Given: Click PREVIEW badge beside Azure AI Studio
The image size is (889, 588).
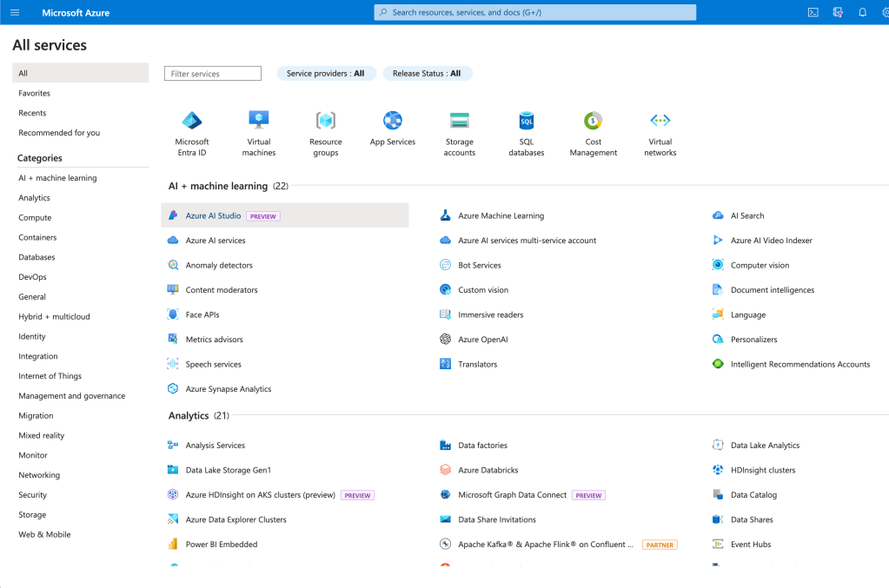Looking at the screenshot, I should [x=263, y=216].
